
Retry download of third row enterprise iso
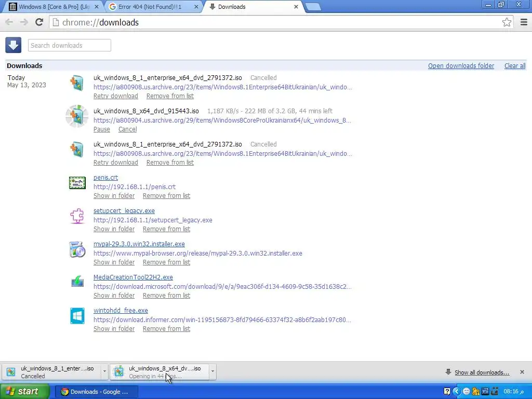click(116, 163)
